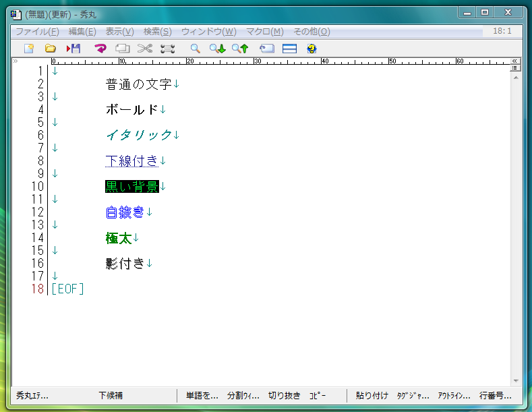Image resolution: width=532 pixels, height=412 pixels.
Task: Click the 分割ｳｨ... function key button
Action: click(x=243, y=395)
